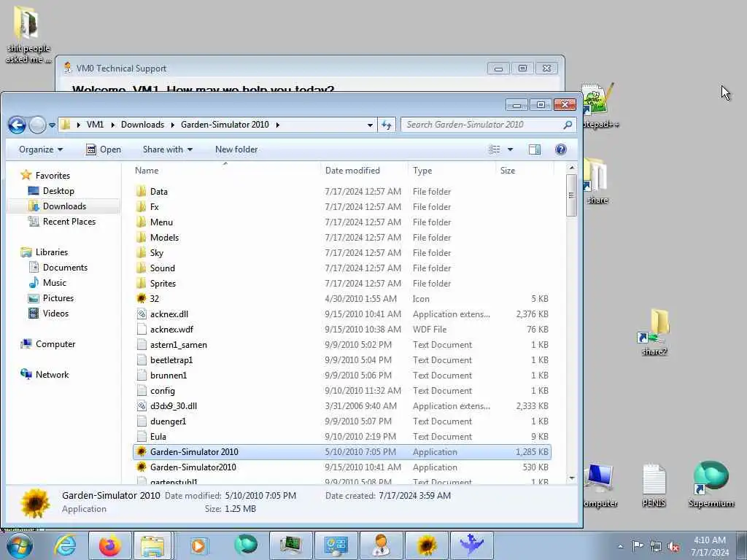Select the Eula text document
The height and width of the screenshot is (560, 747).
pyautogui.click(x=341, y=437)
